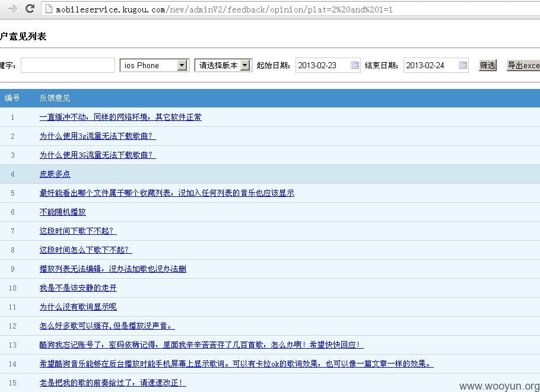Open link 为什么使用3g流量无法下载歌曲

tap(98, 136)
